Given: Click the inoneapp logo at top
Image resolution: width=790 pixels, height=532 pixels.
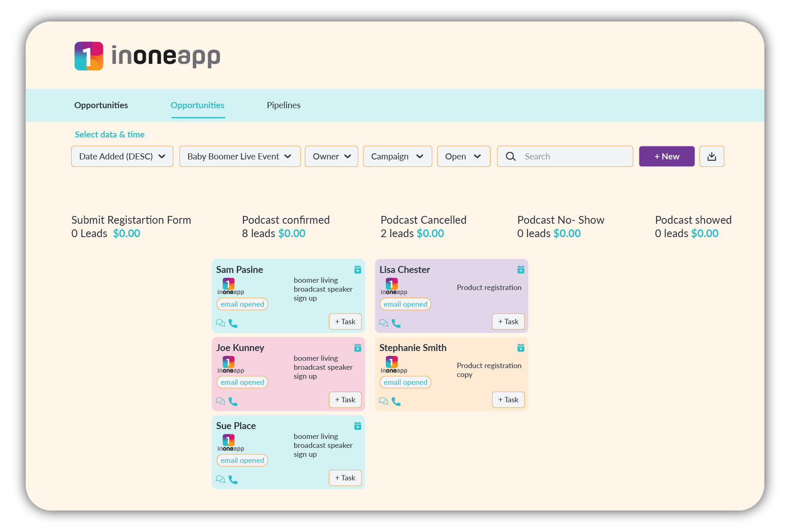Looking at the screenshot, I should [147, 56].
